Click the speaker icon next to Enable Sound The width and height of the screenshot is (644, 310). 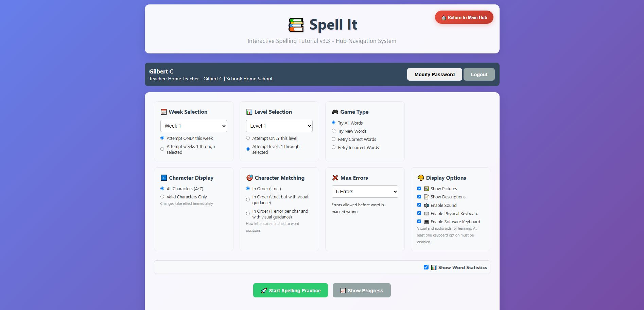tap(427, 206)
